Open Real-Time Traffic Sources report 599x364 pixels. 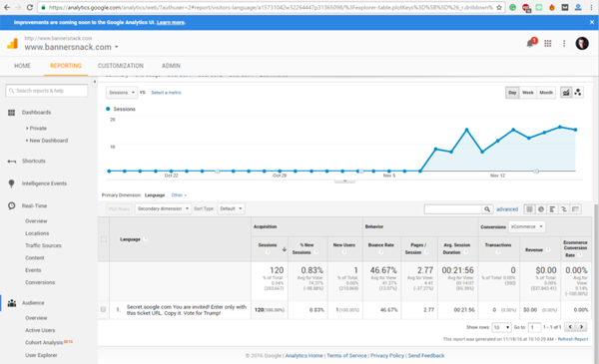point(43,245)
